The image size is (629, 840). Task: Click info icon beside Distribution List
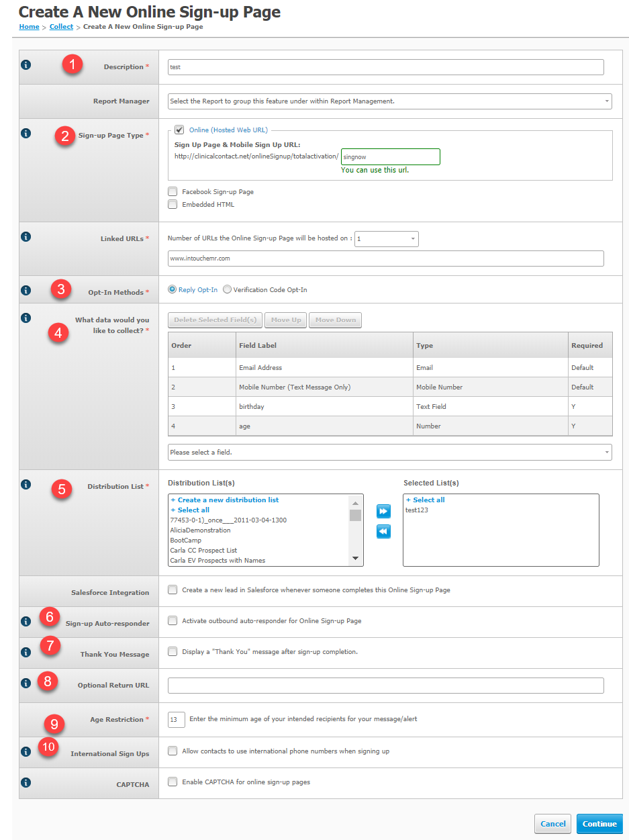(x=26, y=484)
